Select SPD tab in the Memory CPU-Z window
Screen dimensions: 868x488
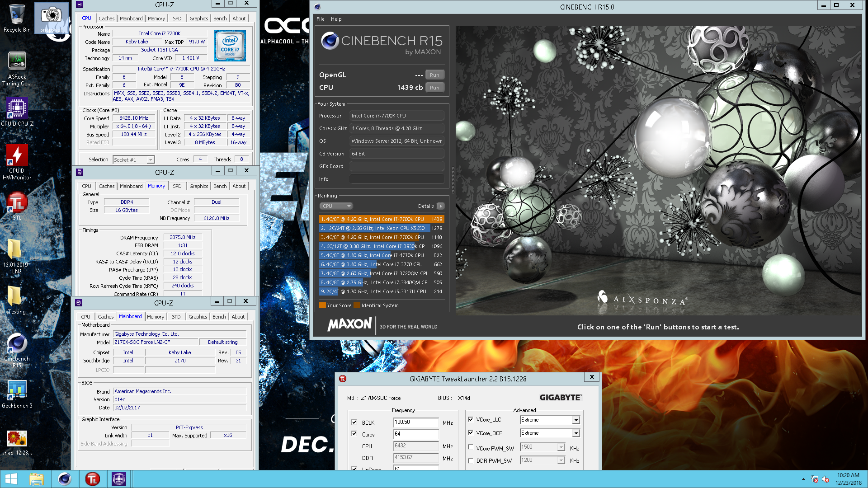[177, 186]
